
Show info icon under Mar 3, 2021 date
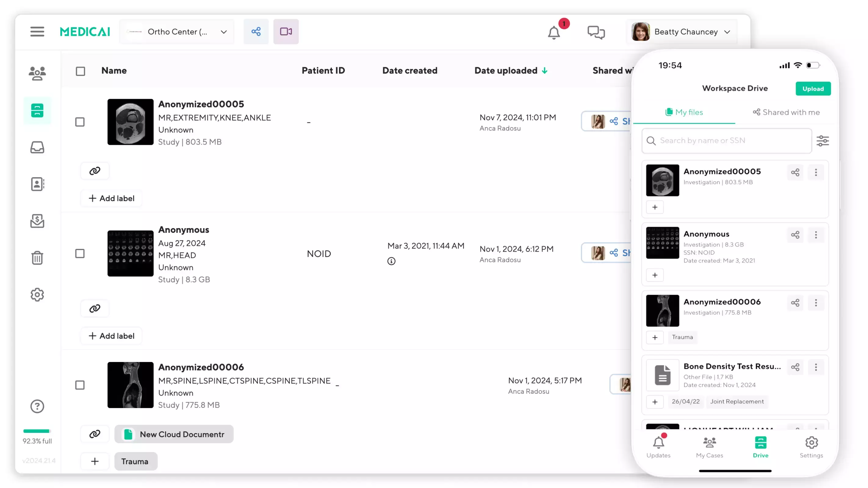391,261
